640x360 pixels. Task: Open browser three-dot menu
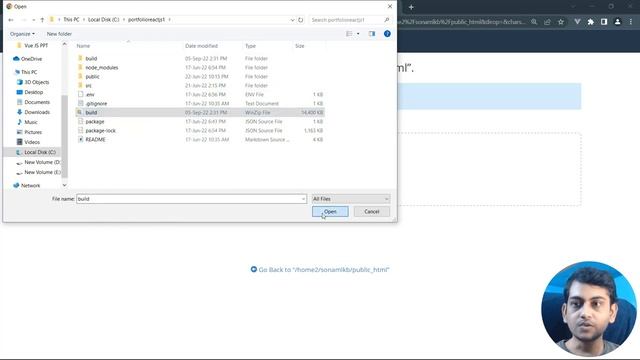(x=631, y=22)
